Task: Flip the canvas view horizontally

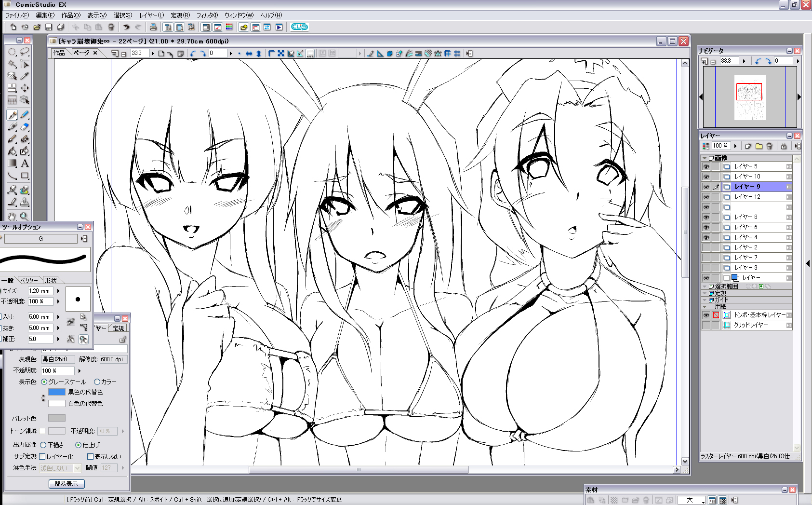Action: click(249, 54)
